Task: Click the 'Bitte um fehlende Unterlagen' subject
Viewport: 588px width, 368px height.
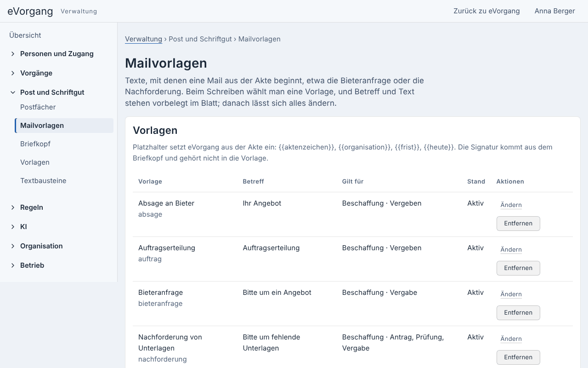Action: pyautogui.click(x=271, y=343)
